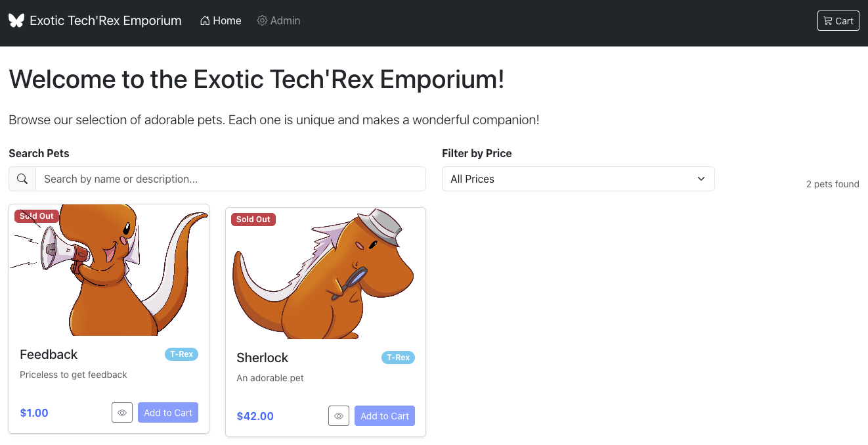Open the Feedback megaphone T-Rex image
This screenshot has height=445, width=868.
(109, 271)
